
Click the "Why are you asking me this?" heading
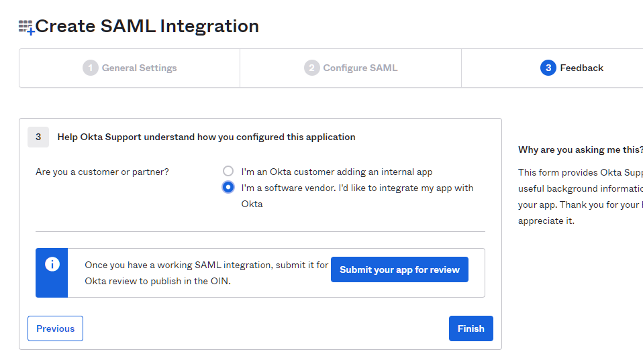coord(580,149)
